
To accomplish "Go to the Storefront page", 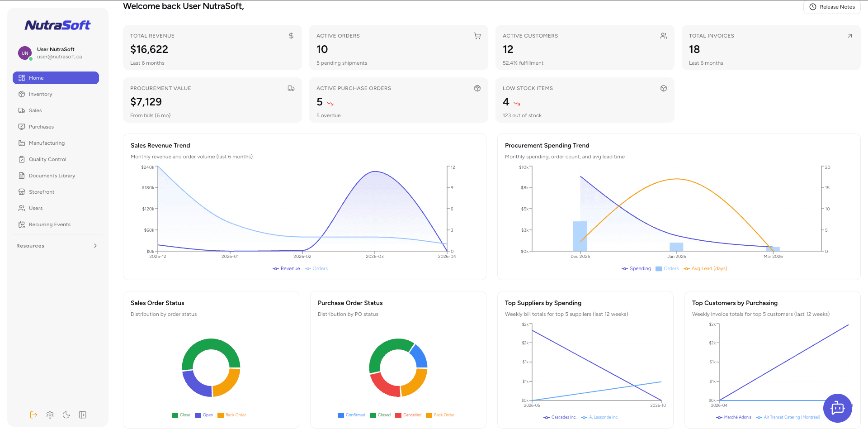I will (56, 192).
